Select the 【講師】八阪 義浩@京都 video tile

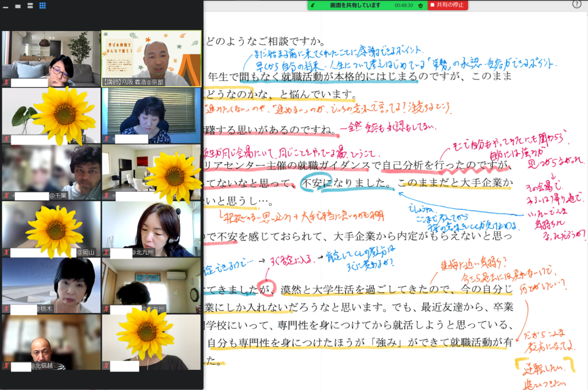click(x=152, y=58)
